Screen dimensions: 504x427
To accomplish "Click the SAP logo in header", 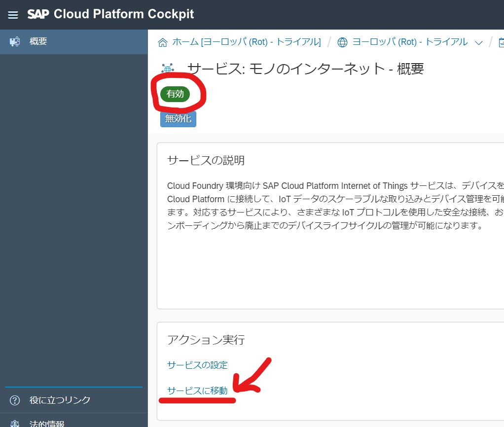I will 38,14.
